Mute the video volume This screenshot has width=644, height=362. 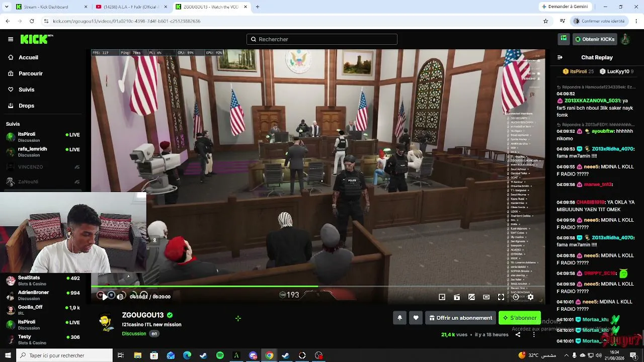pos(120,297)
